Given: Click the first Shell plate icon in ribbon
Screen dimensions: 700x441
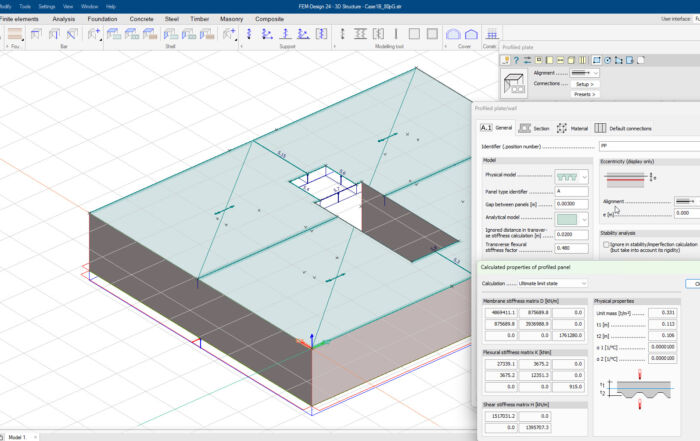Looking at the screenshot, I should (x=113, y=35).
